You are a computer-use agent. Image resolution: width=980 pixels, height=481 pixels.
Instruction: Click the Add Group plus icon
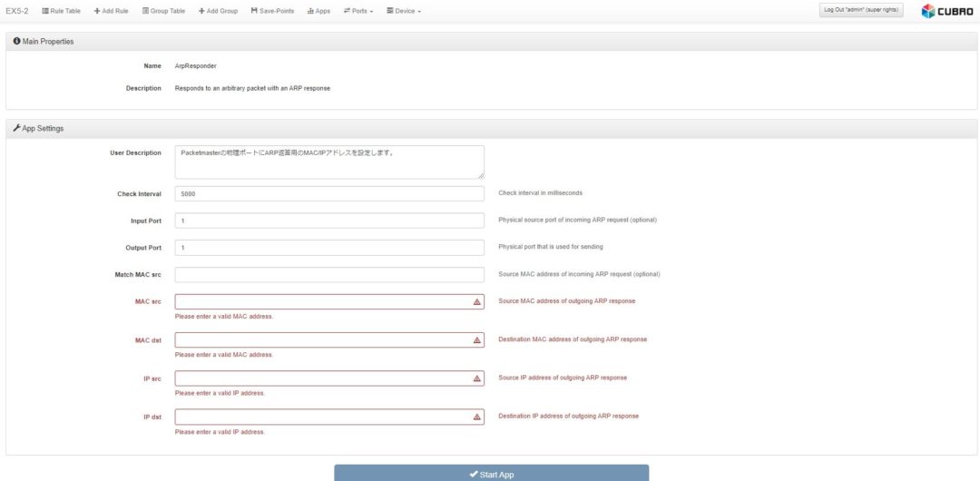click(x=201, y=11)
